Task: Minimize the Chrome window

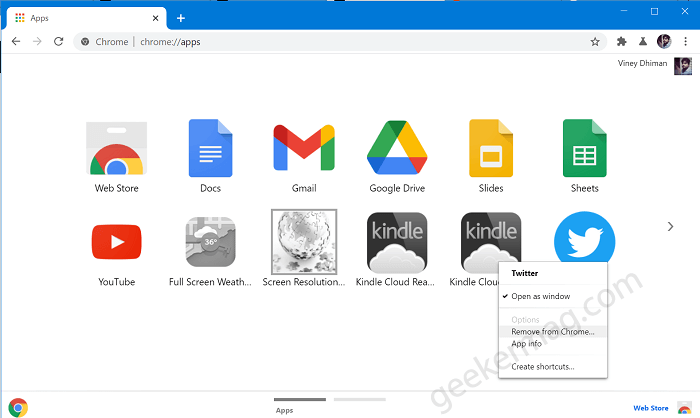Action: click(624, 11)
